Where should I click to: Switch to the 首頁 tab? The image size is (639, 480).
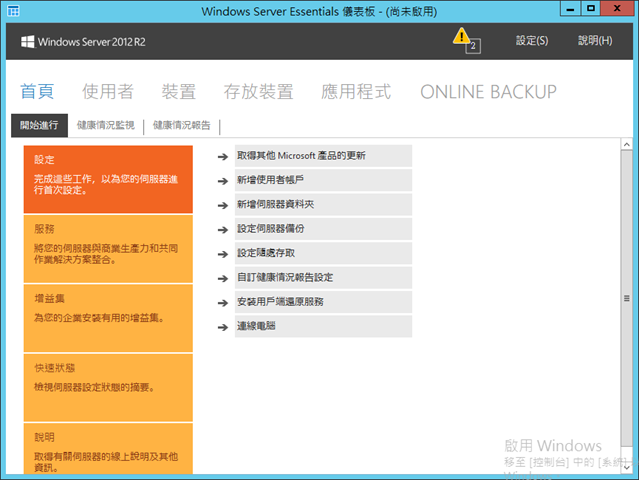click(37, 91)
